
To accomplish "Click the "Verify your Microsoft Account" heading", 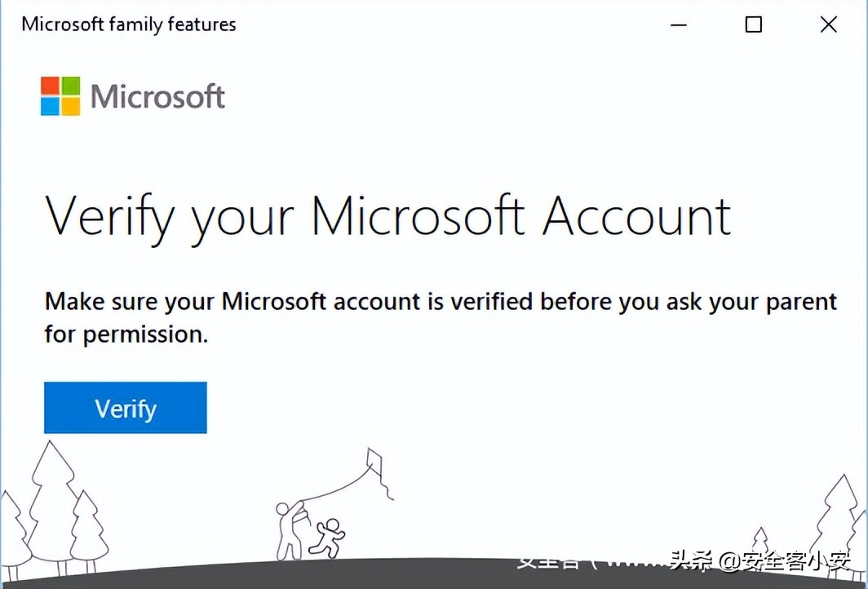I will click(x=387, y=216).
